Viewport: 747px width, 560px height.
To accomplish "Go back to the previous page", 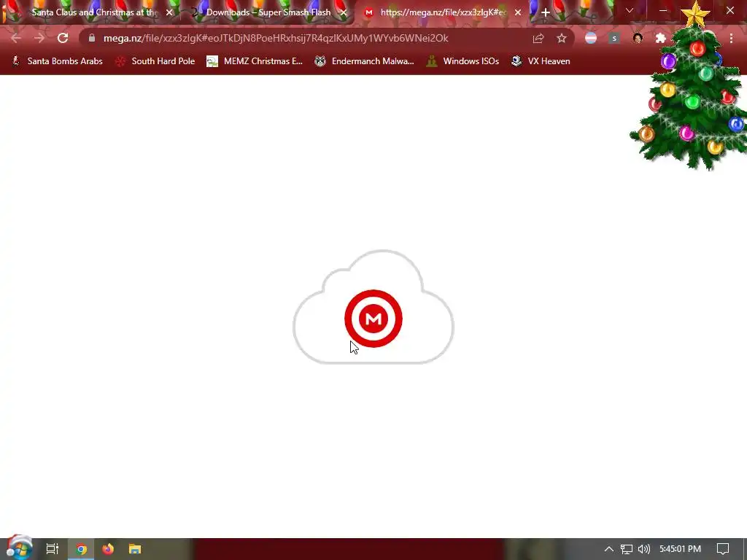I will tap(16, 38).
